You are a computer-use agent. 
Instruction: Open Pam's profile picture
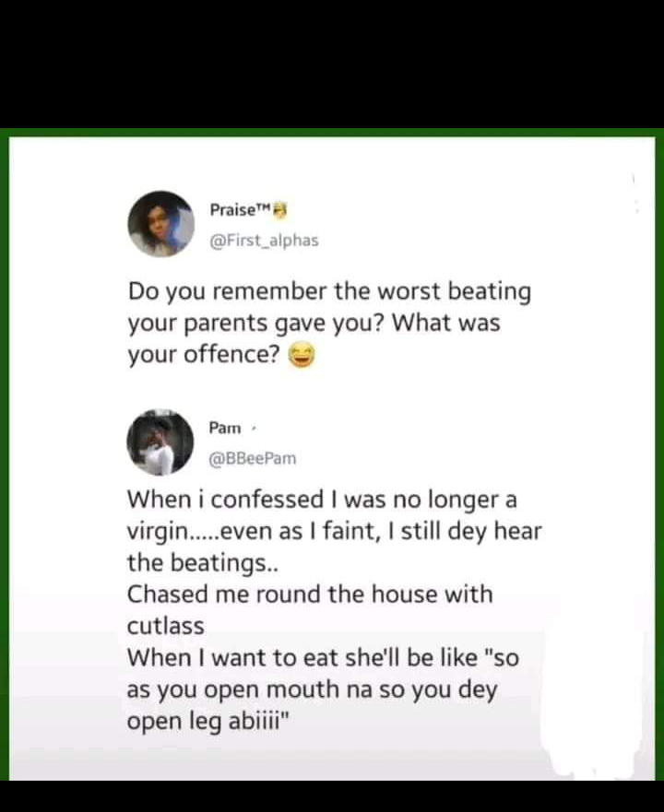(160, 442)
